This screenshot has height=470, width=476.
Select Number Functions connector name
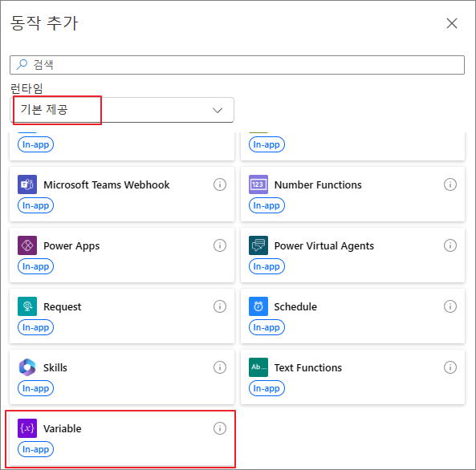coord(318,184)
